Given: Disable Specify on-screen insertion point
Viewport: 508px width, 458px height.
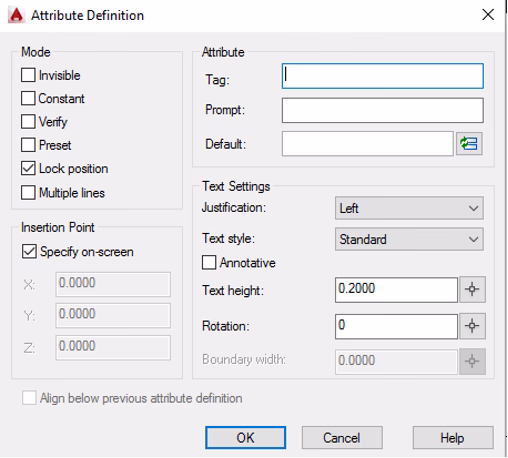Looking at the screenshot, I should (x=29, y=251).
